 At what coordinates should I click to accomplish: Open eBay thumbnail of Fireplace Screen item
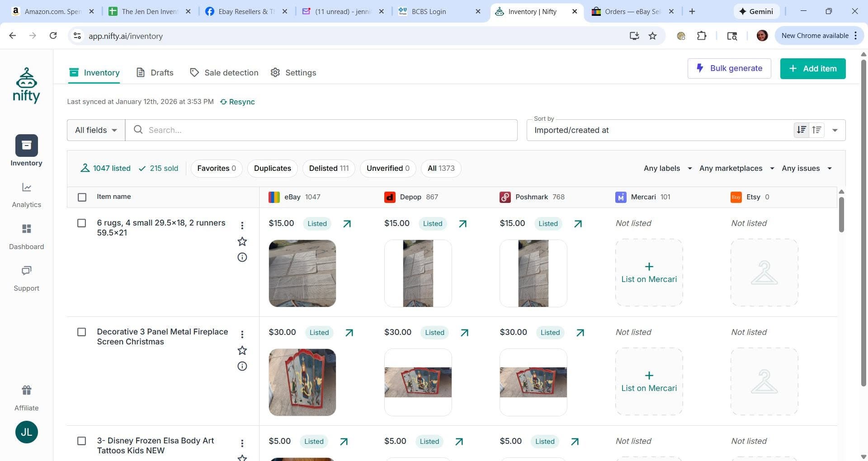302,382
